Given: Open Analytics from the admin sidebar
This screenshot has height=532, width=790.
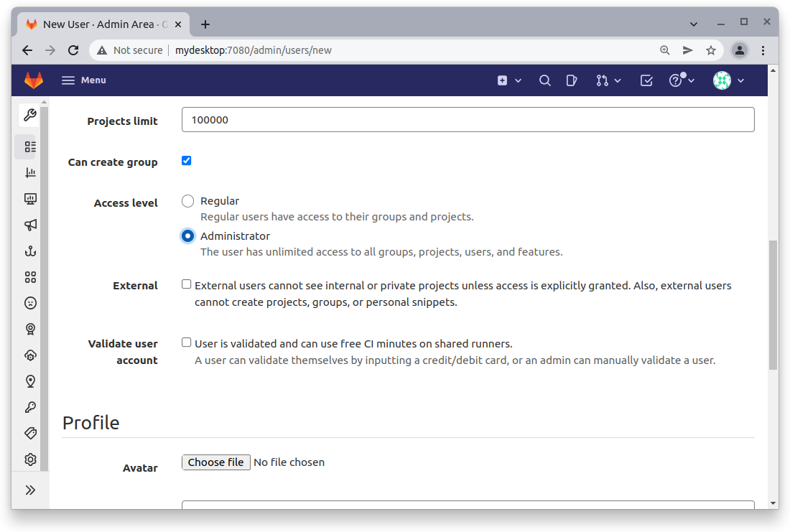Looking at the screenshot, I should [x=29, y=172].
